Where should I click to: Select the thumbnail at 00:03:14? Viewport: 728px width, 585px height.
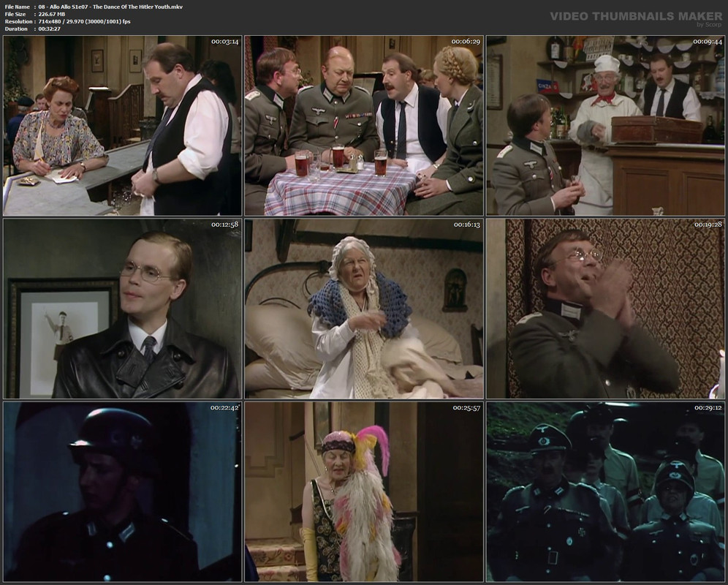123,126
